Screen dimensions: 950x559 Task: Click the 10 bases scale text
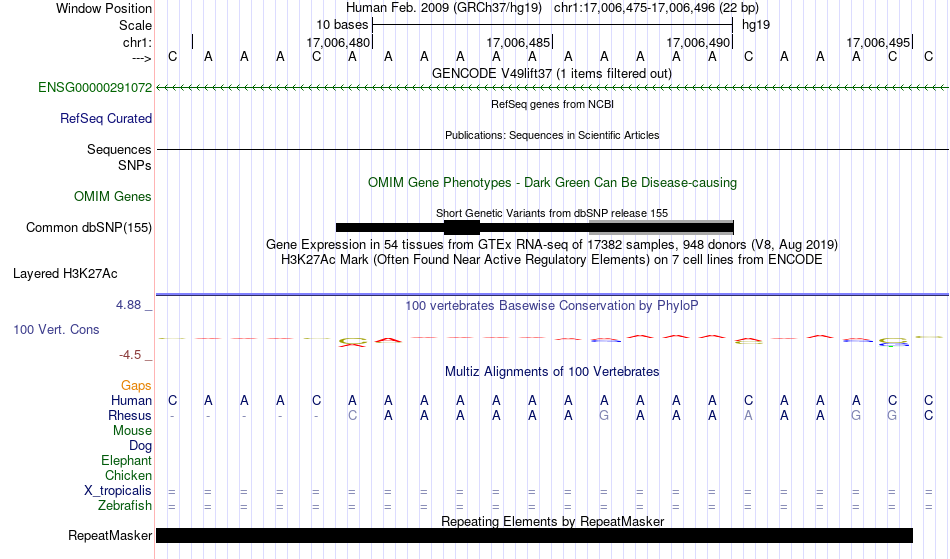pyautogui.click(x=342, y=25)
